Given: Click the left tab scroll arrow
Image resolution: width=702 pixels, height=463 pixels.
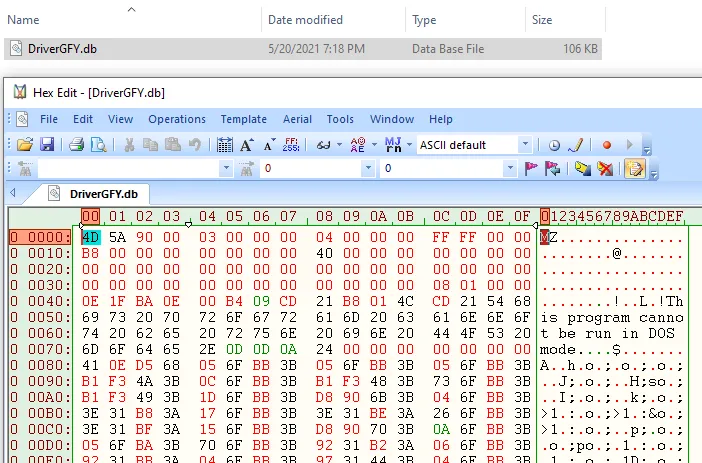Looking at the screenshot, I should click(x=13, y=193).
